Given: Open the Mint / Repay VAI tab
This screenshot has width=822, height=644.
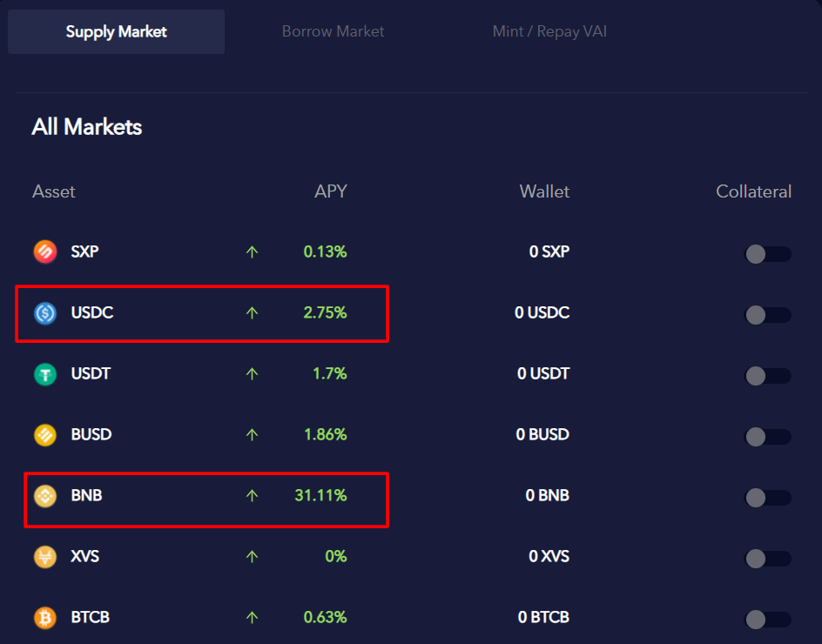Looking at the screenshot, I should (x=549, y=31).
